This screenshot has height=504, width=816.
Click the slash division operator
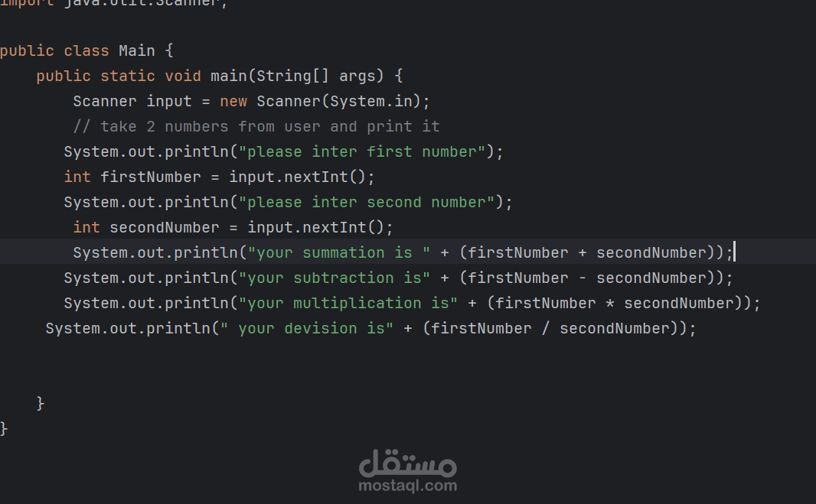(546, 329)
